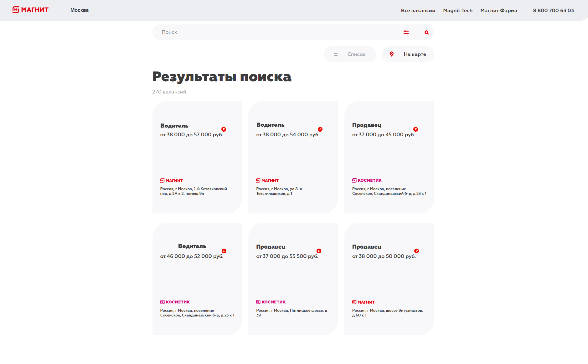Click ruble icon beside 54 000 руб.
This screenshot has width=588, height=364.
tap(320, 129)
